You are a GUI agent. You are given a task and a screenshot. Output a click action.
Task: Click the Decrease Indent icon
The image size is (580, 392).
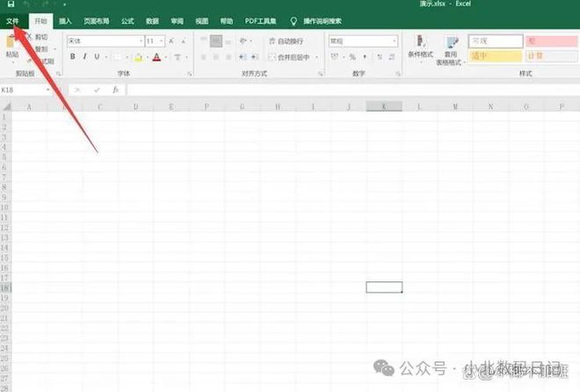pos(243,57)
